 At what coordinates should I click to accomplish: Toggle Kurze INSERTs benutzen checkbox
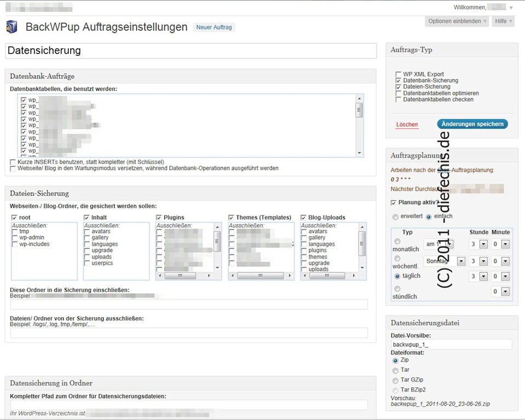13,162
